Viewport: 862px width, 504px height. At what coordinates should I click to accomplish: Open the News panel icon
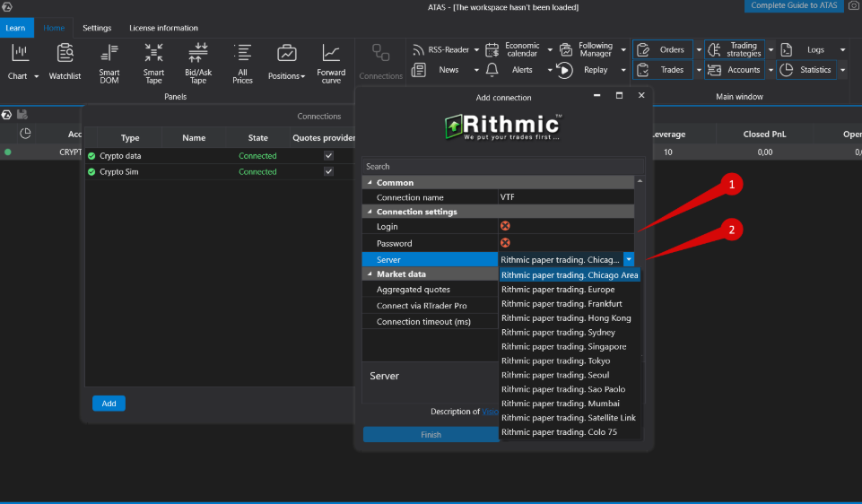coord(419,70)
